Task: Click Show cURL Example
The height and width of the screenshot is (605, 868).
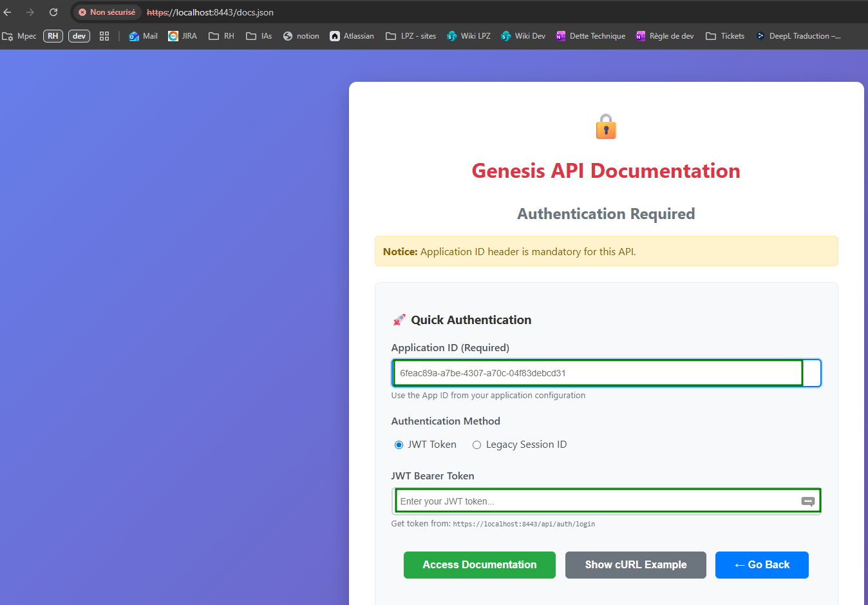Action: [636, 564]
